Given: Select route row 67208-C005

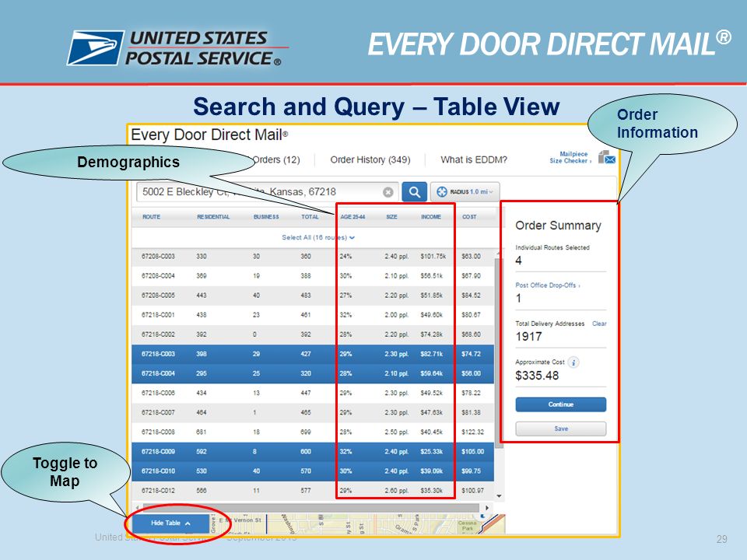Looking at the screenshot, I should pyautogui.click(x=313, y=296).
